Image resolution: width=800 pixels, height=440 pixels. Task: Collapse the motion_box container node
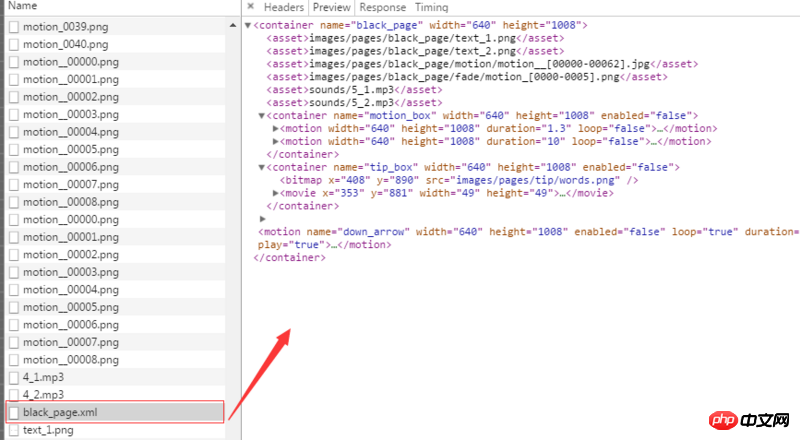click(261, 116)
